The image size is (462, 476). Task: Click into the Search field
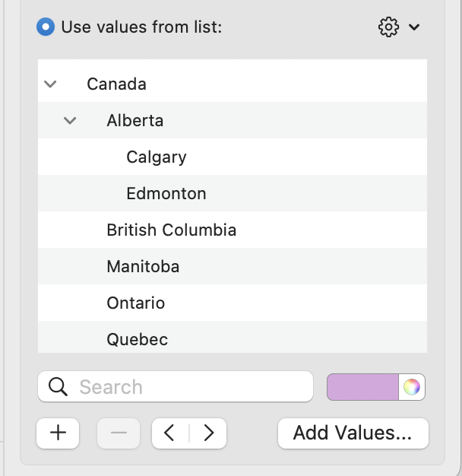click(190, 386)
